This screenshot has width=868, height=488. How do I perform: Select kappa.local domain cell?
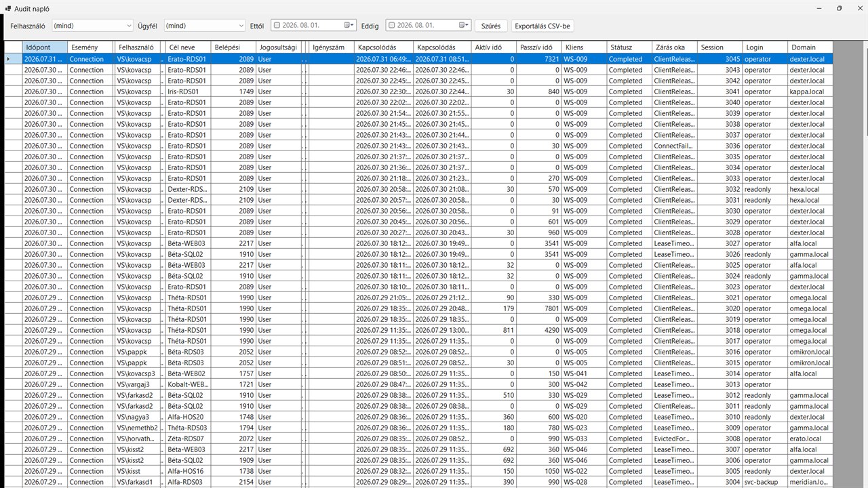[x=810, y=91]
